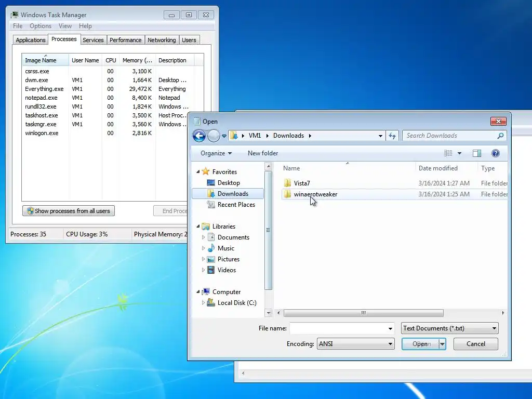Viewport: 532px width, 399px height.
Task: Close the Open dialog
Action: 498,121
